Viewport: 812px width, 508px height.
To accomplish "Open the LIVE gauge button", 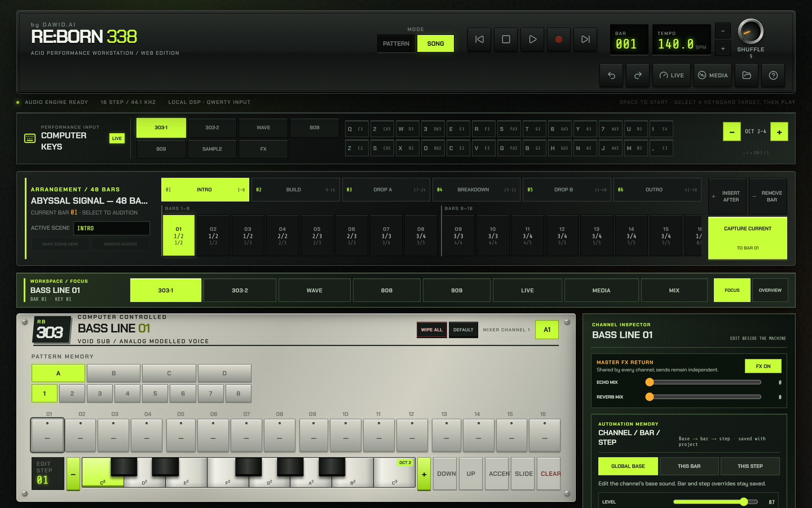I will click(672, 76).
